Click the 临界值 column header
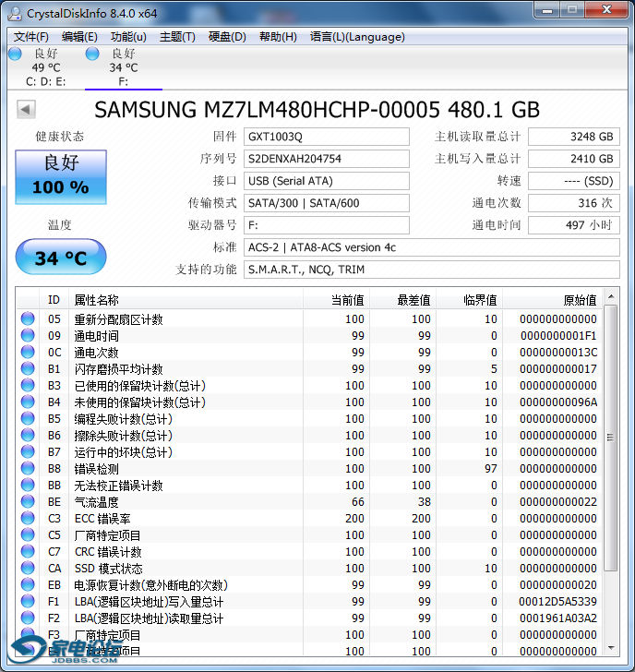Viewport: 635px width, 672px height. point(469,300)
